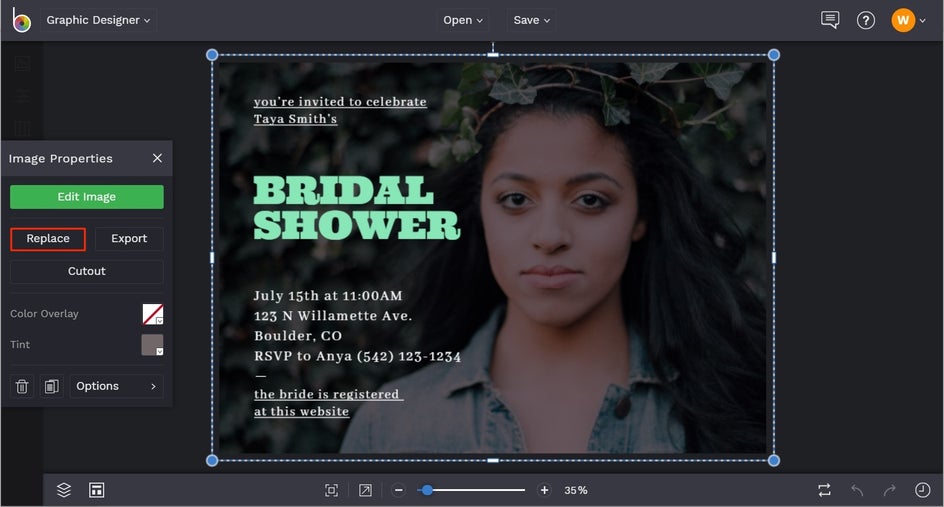The height and width of the screenshot is (507, 944).
Task: Click the Export button
Action: tap(129, 238)
